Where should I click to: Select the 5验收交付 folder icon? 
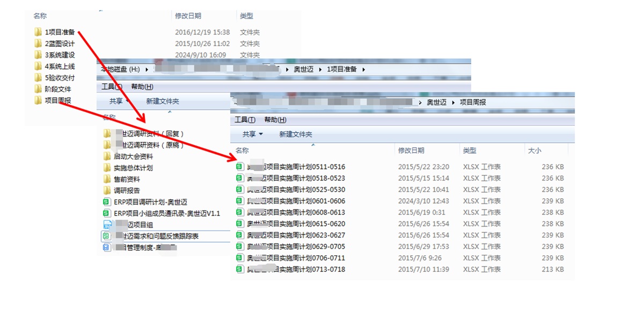(x=38, y=78)
